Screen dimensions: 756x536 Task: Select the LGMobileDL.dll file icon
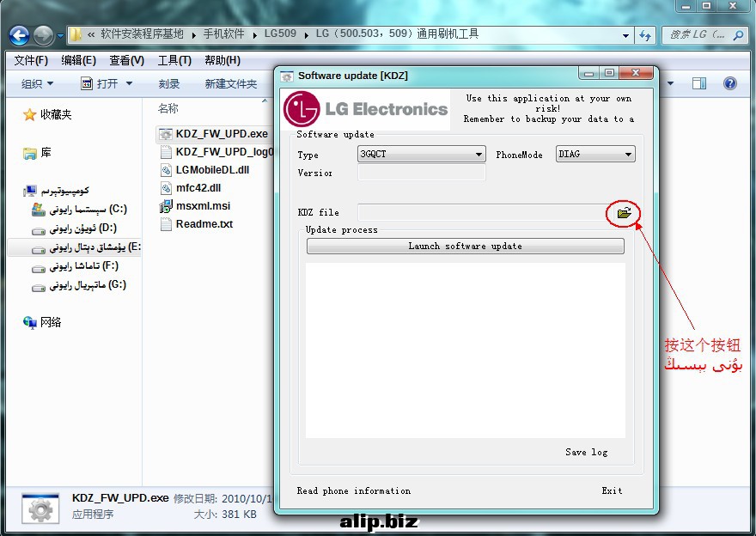[x=166, y=170]
